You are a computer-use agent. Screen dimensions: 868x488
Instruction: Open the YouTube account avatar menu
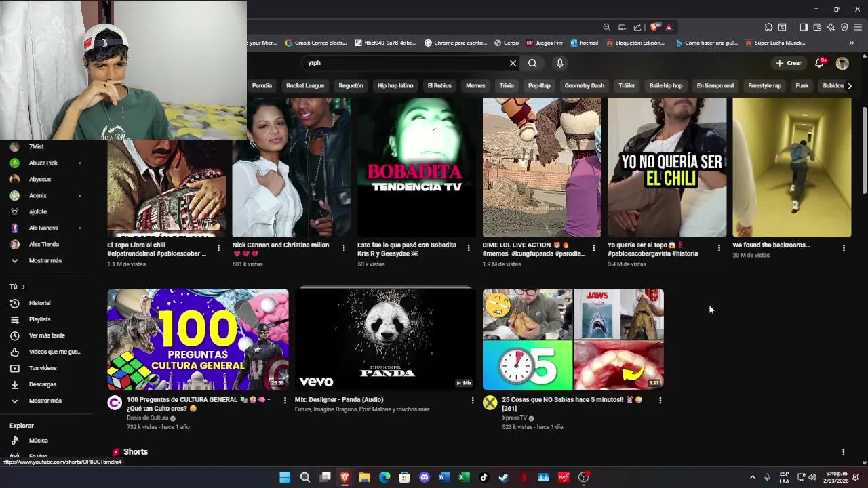842,63
